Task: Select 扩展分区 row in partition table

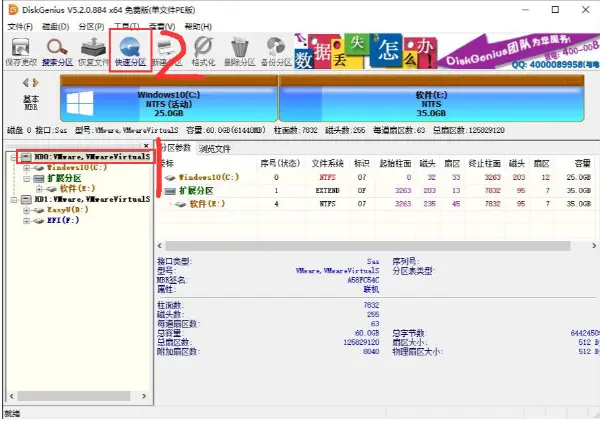Action: point(378,191)
